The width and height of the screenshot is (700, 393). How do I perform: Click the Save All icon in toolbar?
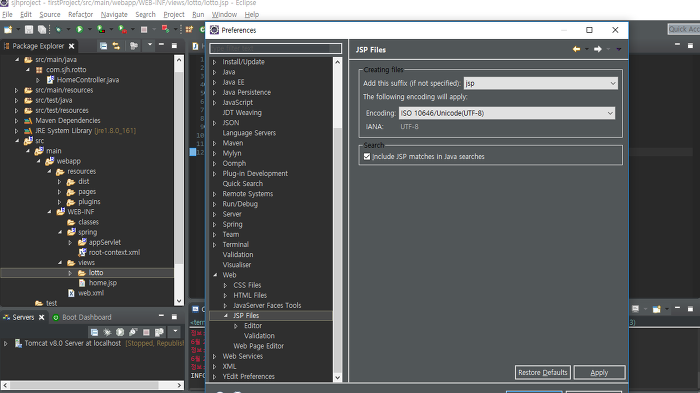point(42,29)
